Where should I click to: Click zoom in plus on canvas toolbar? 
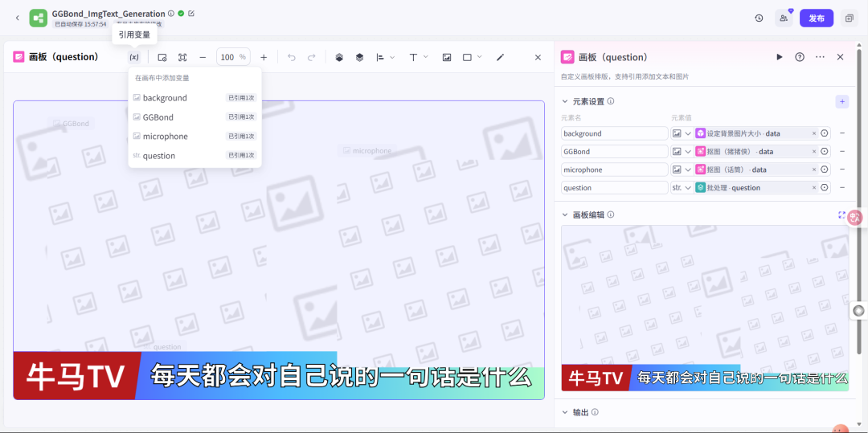pyautogui.click(x=263, y=57)
